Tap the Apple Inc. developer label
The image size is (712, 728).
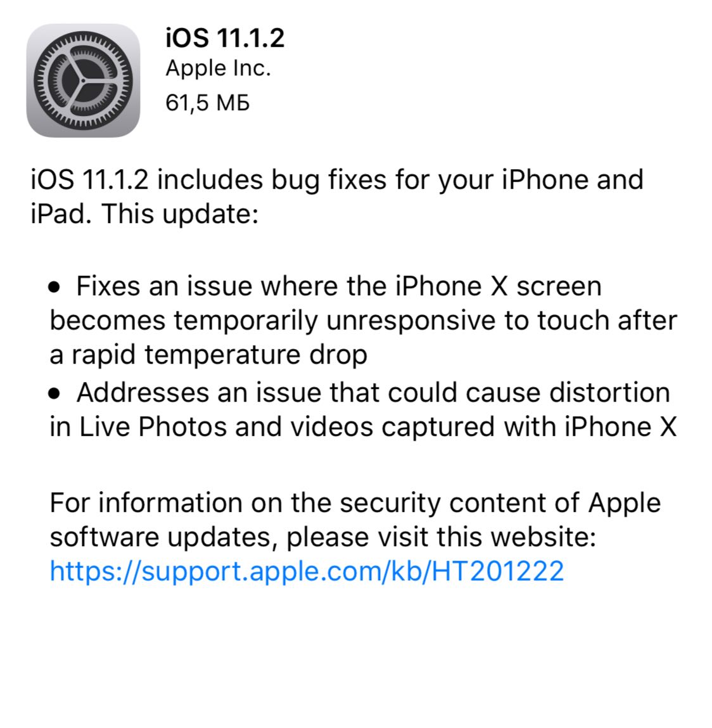(218, 69)
